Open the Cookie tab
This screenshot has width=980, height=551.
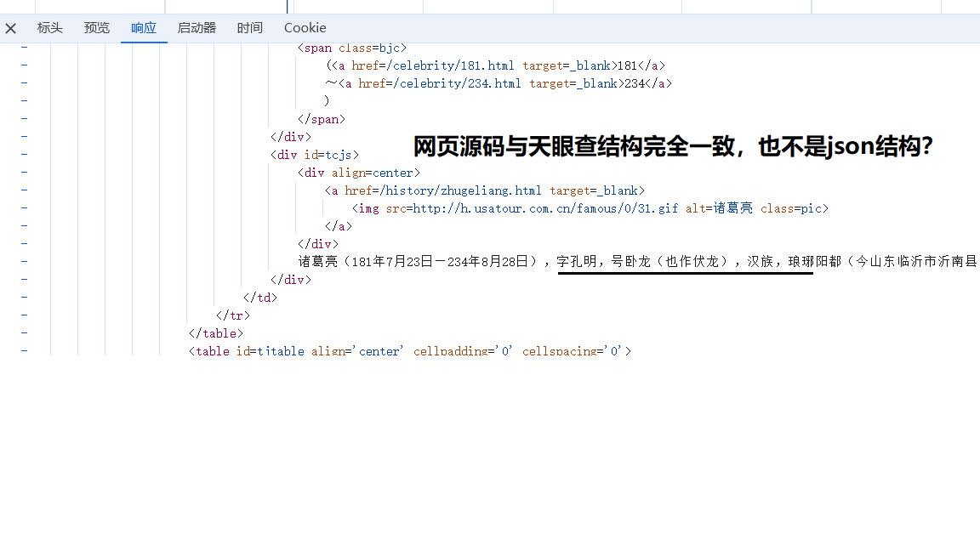(305, 28)
